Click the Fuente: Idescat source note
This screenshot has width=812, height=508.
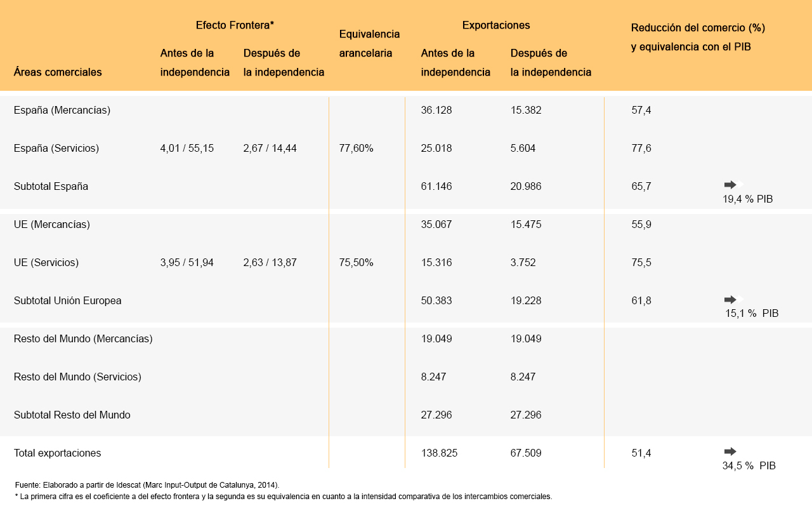147,485
